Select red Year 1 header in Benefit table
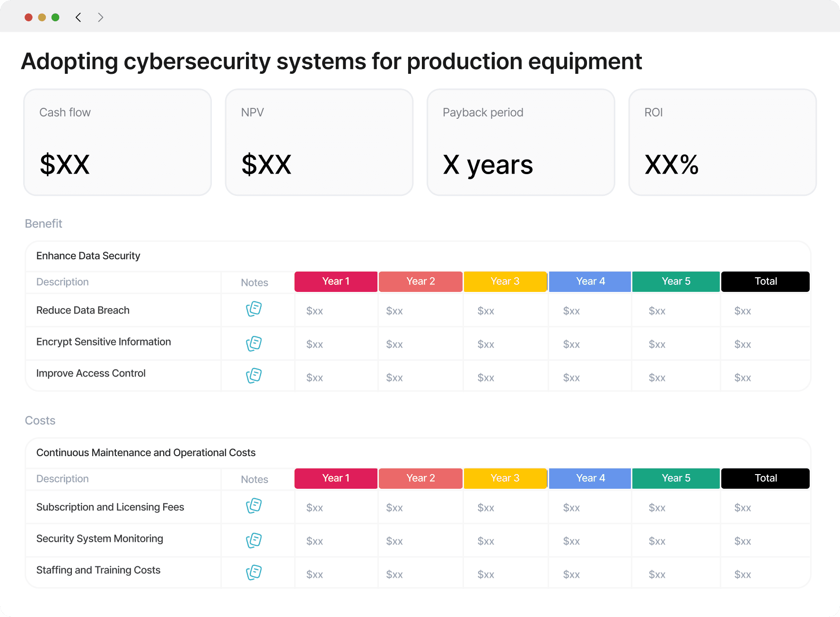 coord(336,282)
